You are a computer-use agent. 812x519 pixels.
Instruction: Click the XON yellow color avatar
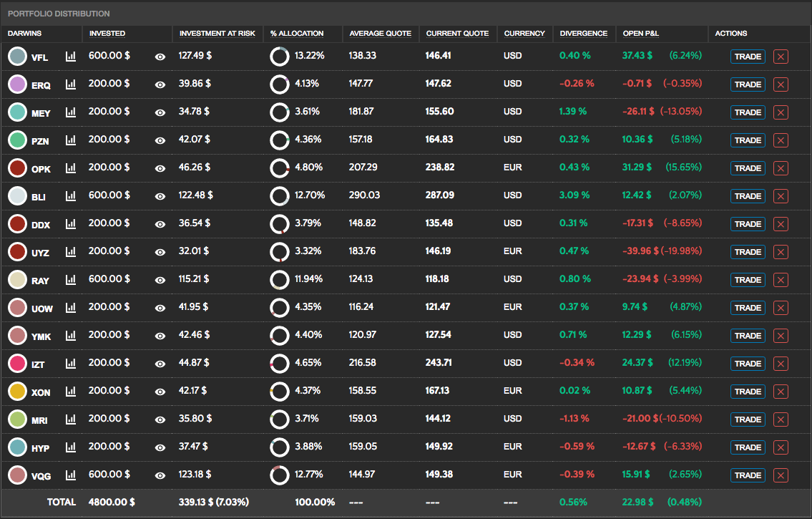[18, 392]
